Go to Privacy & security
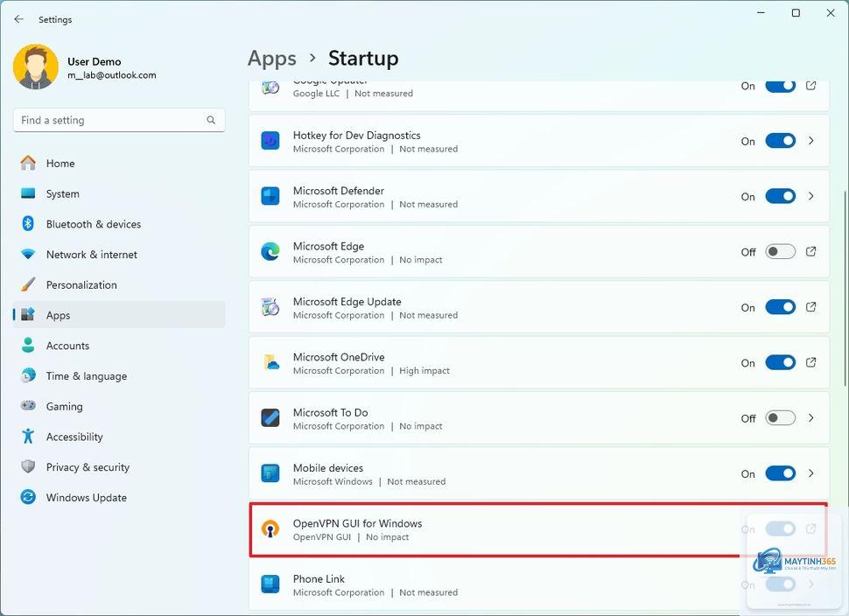 click(x=119, y=466)
